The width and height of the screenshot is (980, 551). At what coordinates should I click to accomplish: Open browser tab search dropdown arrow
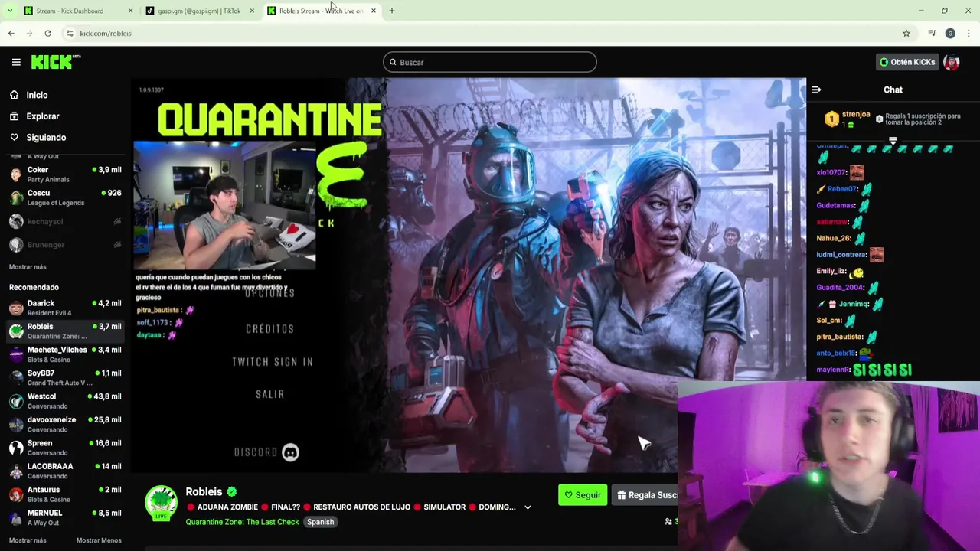(10, 11)
